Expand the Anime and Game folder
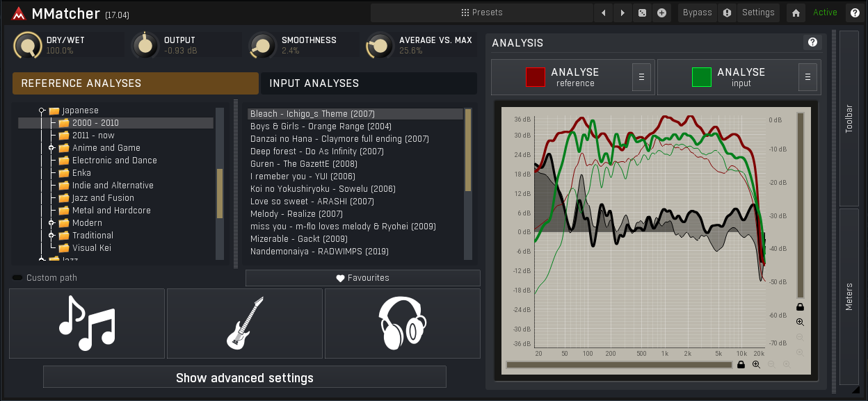Screen dimensions: 868x401 51,148
